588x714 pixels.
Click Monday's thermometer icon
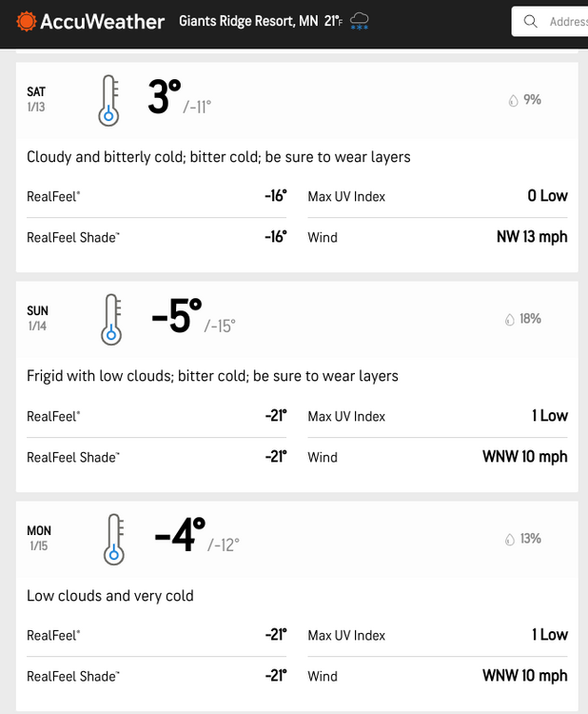tap(114, 539)
